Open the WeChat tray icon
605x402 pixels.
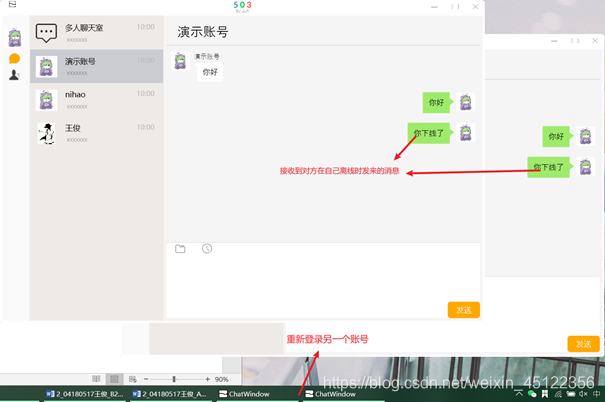tap(532, 394)
